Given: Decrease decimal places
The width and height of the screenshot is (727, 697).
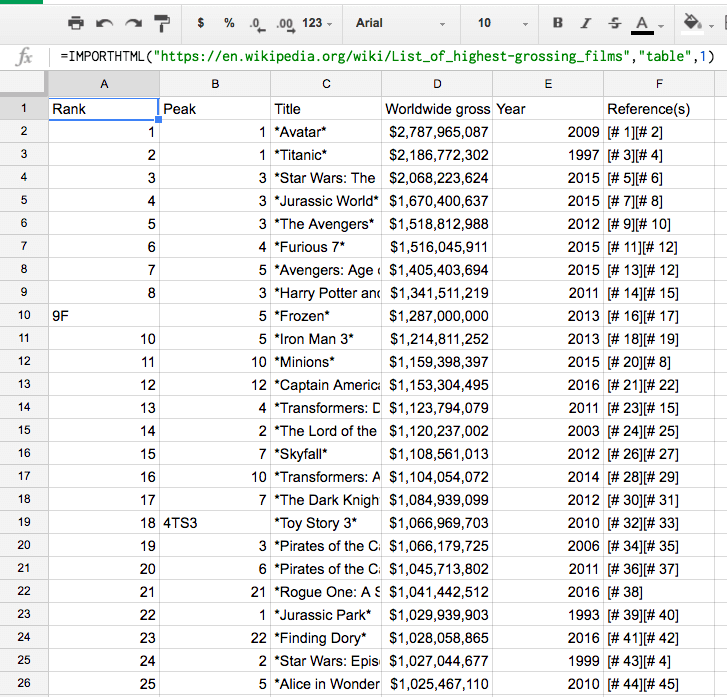Looking at the screenshot, I should 257,22.
